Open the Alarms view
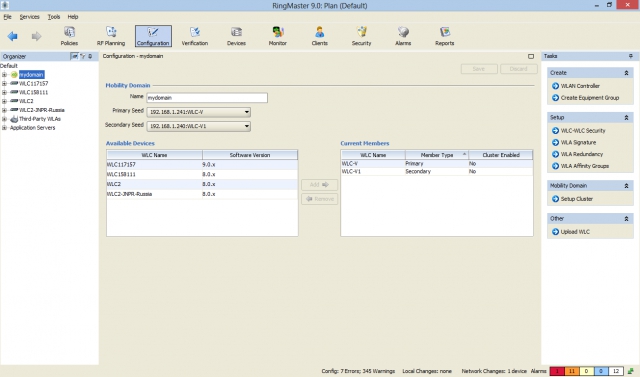Screen dimensions: 640x377 tap(403, 36)
